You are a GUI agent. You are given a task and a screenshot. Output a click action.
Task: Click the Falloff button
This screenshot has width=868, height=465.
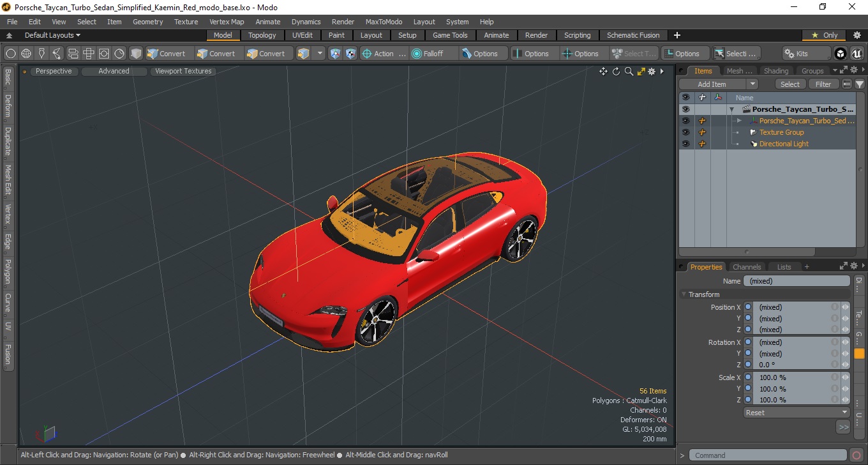point(434,54)
